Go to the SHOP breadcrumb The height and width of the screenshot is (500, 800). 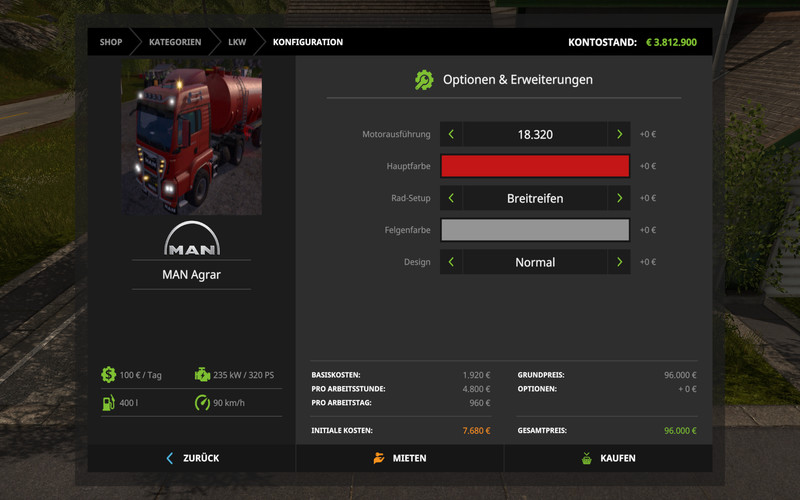[x=110, y=42]
